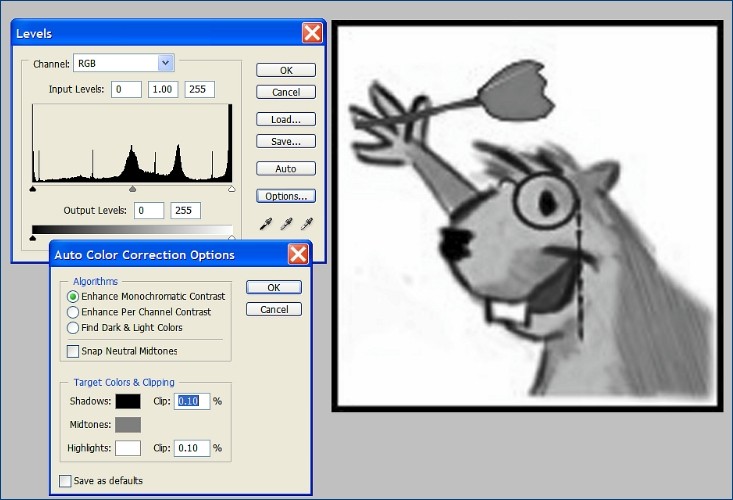Open the Shadows black color swatch
The image size is (733, 500).
click(x=128, y=401)
